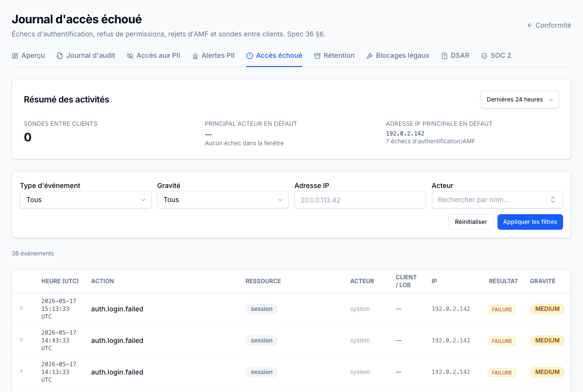Click session badge in 15:13:33 row
The image size is (583, 392).
(262, 309)
